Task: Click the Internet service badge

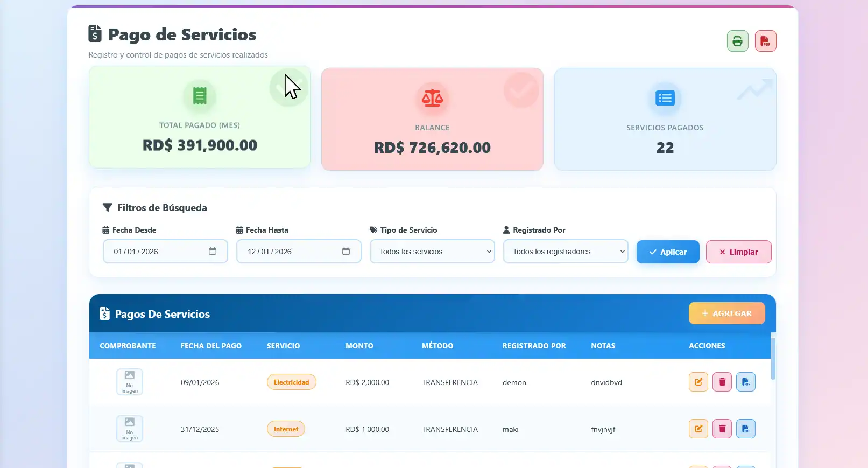Action: coord(286,429)
